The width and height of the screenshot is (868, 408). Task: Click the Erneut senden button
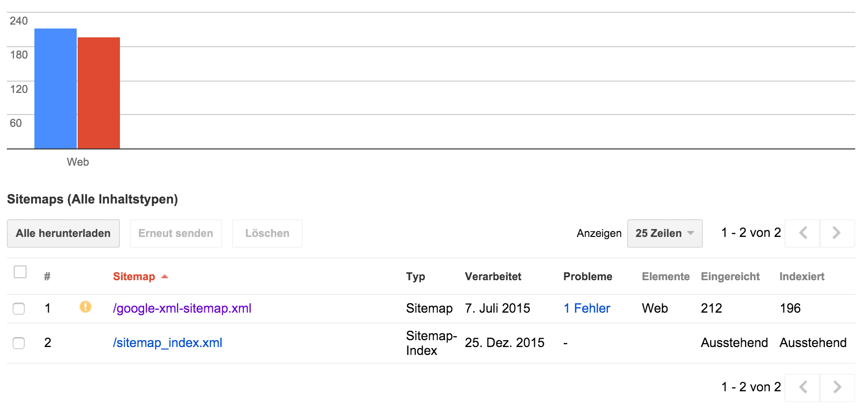coord(176,233)
